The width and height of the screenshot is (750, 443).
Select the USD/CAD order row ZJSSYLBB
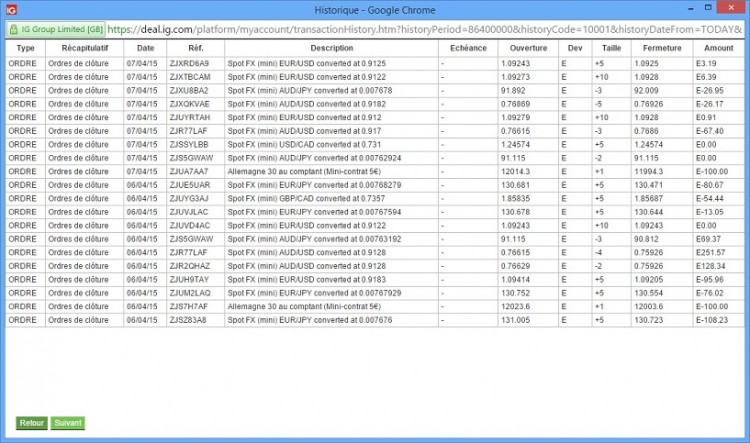coord(375,144)
